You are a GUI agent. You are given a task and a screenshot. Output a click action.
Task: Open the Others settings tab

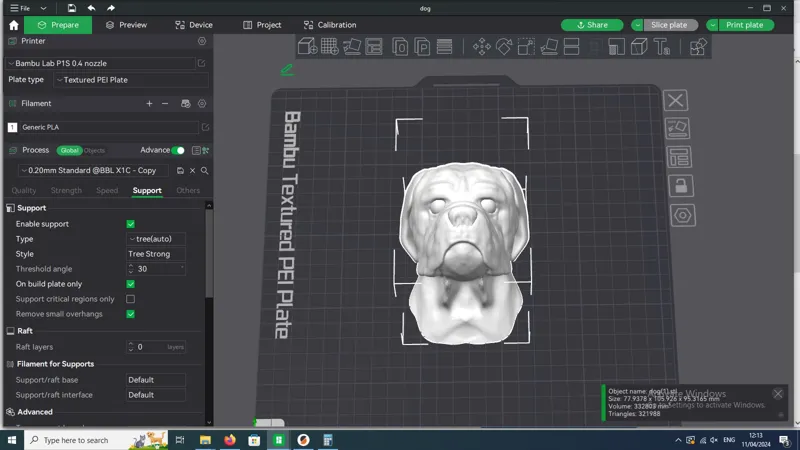pos(188,190)
